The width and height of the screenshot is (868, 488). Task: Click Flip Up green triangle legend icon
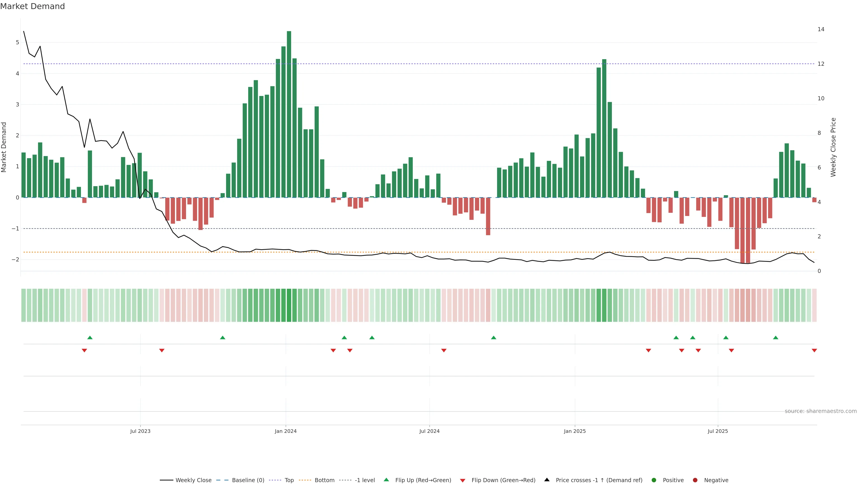coord(387,480)
